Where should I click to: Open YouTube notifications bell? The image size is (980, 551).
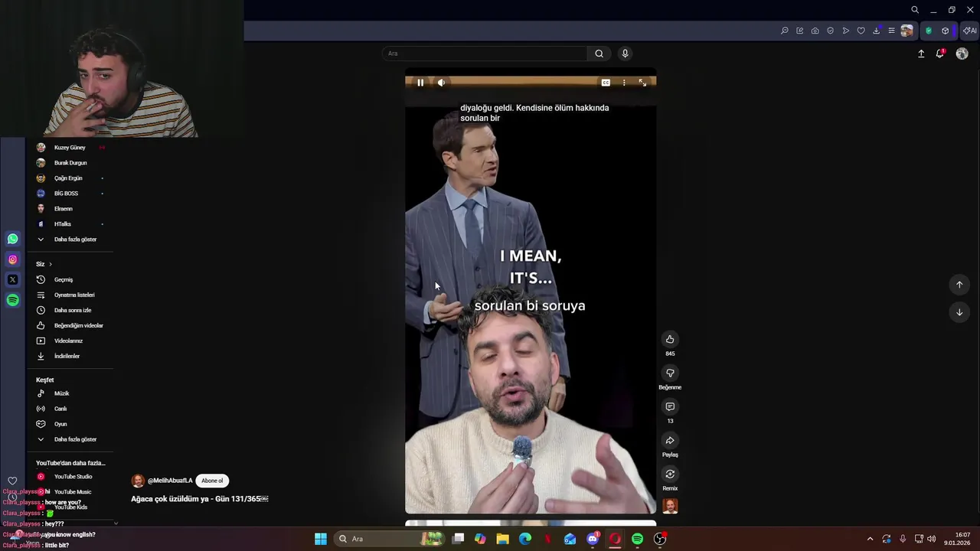click(940, 54)
